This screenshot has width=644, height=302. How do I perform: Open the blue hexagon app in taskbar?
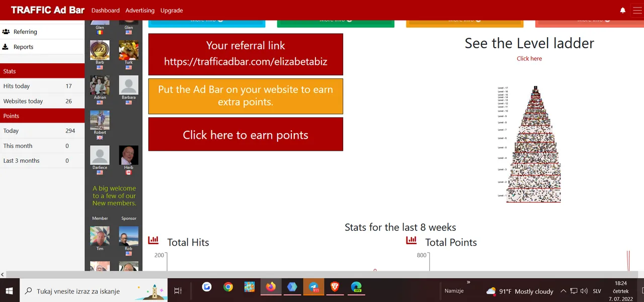click(292, 287)
